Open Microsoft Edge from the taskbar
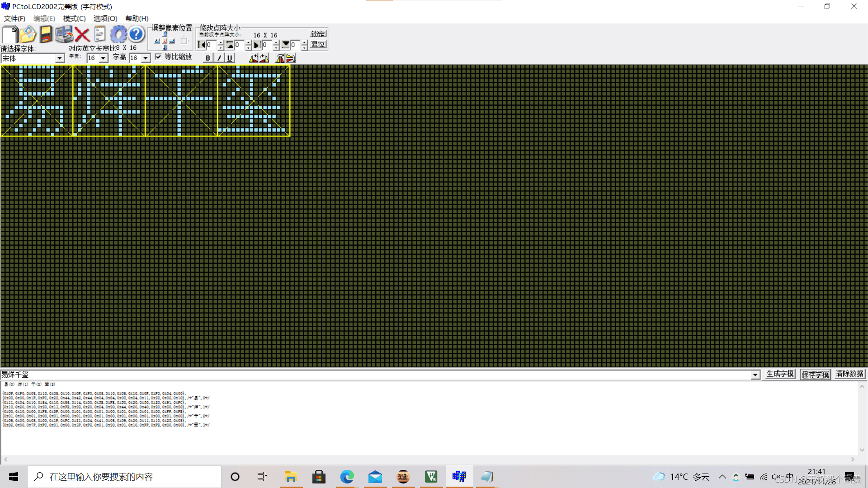Screen dimensions: 868x488 [347, 477]
